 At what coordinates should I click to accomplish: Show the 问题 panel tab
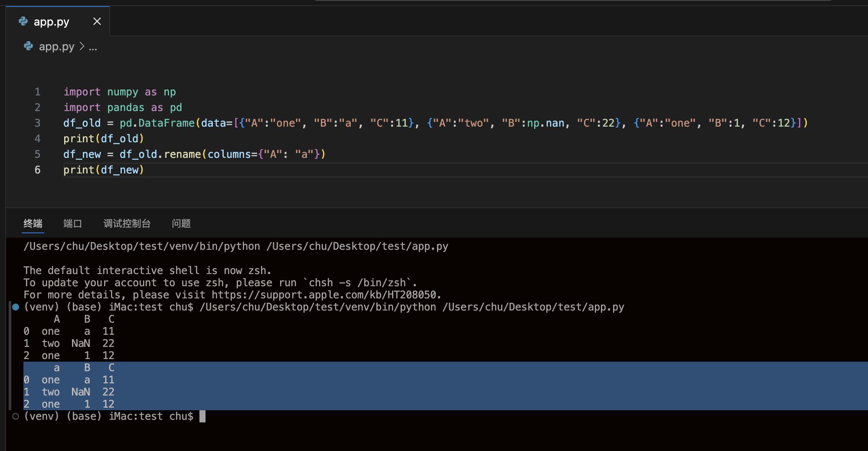181,223
